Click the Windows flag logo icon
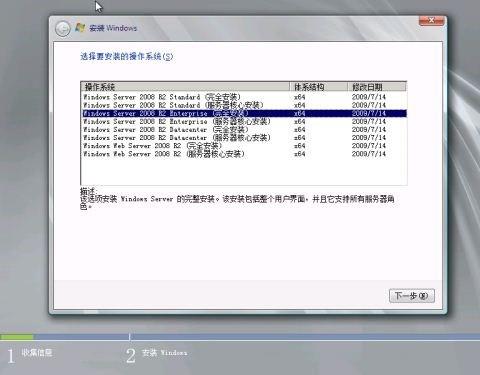Screen dimensions: 480x375 pyautogui.click(x=80, y=28)
